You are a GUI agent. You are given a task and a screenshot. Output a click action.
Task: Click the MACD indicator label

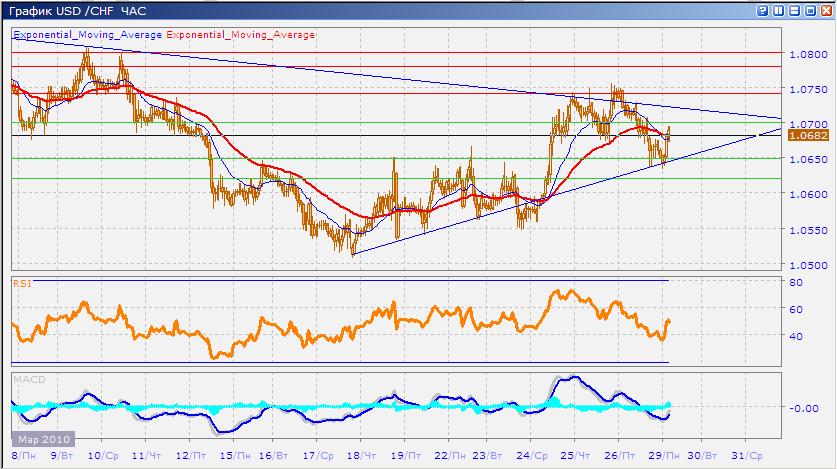(x=29, y=379)
